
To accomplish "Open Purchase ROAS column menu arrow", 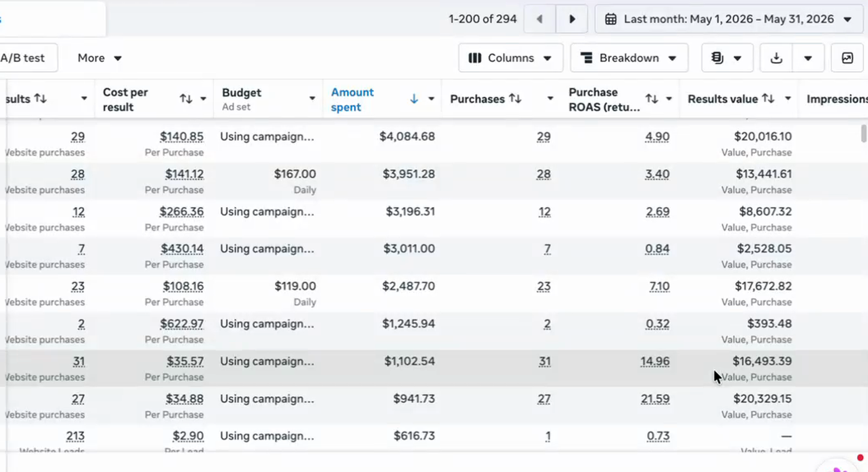I will 669,99.
